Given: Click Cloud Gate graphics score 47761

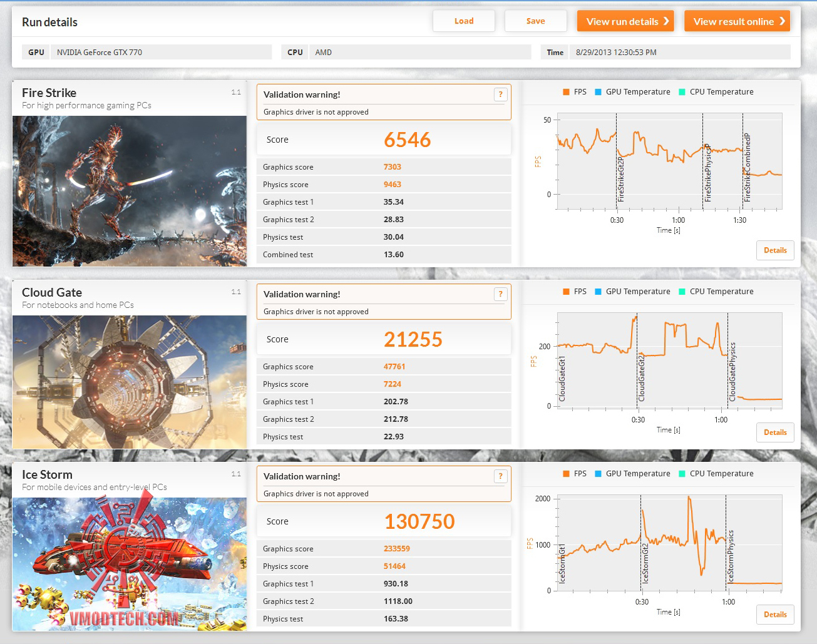Looking at the screenshot, I should tap(394, 367).
